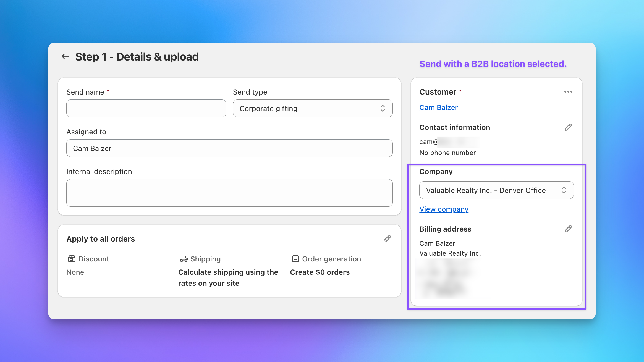644x362 pixels.
Task: Click the Discount icon
Action: [x=72, y=259]
